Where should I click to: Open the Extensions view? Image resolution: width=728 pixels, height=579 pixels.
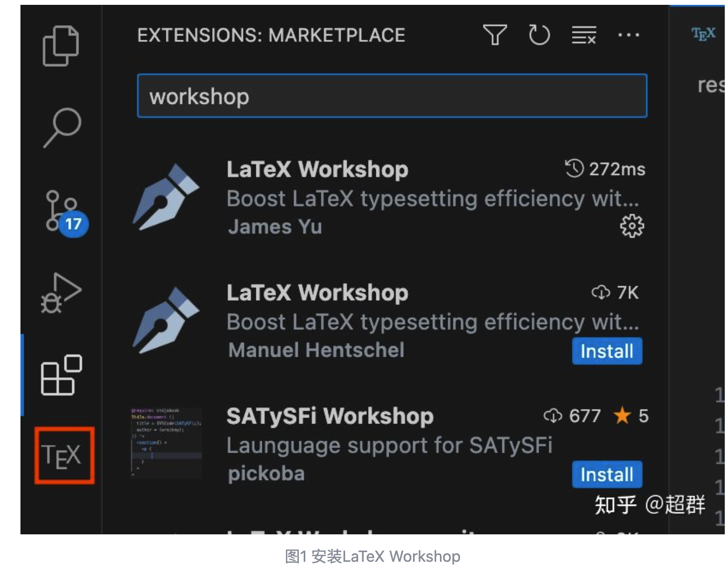pyautogui.click(x=61, y=375)
